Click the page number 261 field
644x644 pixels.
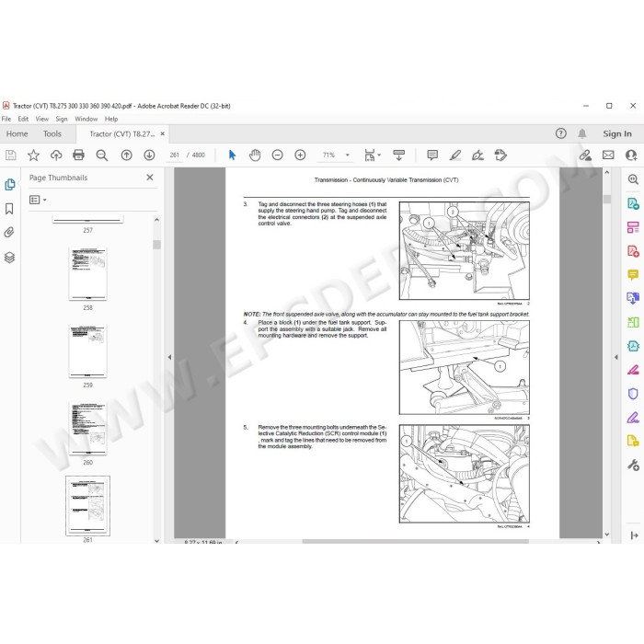click(175, 155)
